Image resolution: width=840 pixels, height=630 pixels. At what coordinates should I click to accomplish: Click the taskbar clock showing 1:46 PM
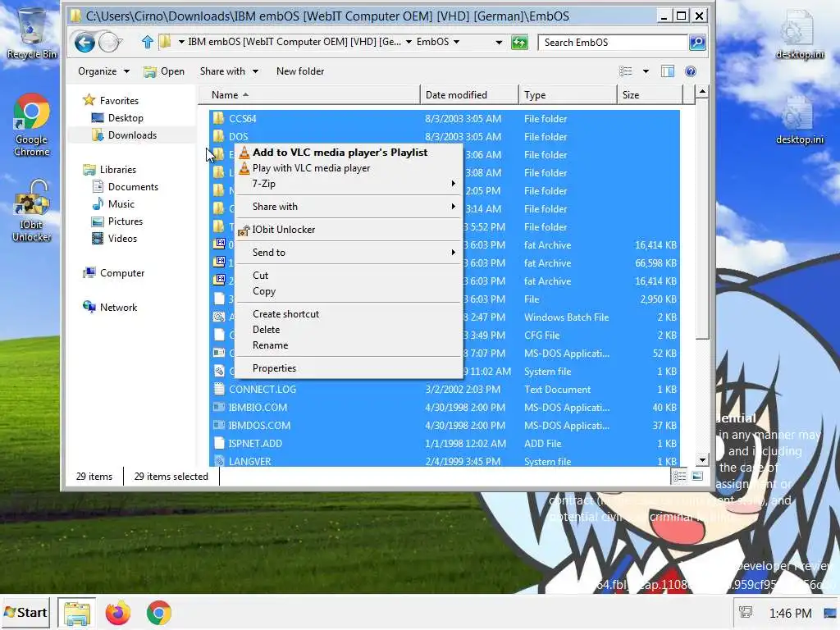point(790,613)
